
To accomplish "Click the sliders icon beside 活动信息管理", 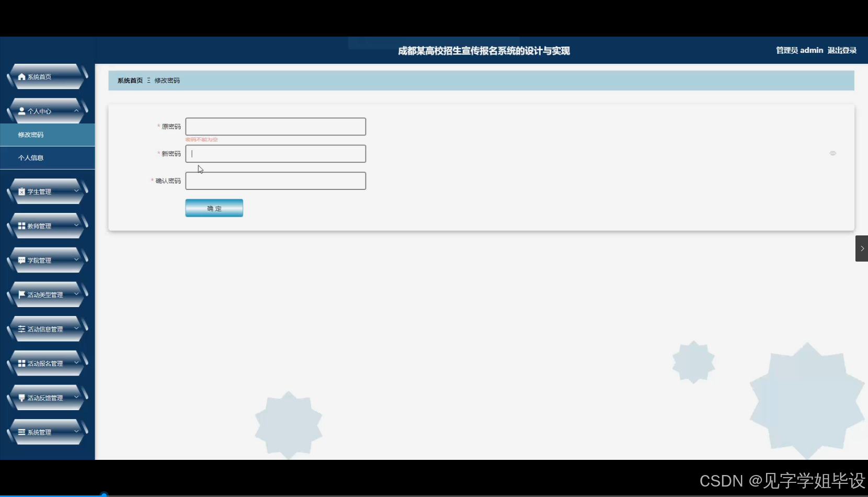I will point(21,329).
